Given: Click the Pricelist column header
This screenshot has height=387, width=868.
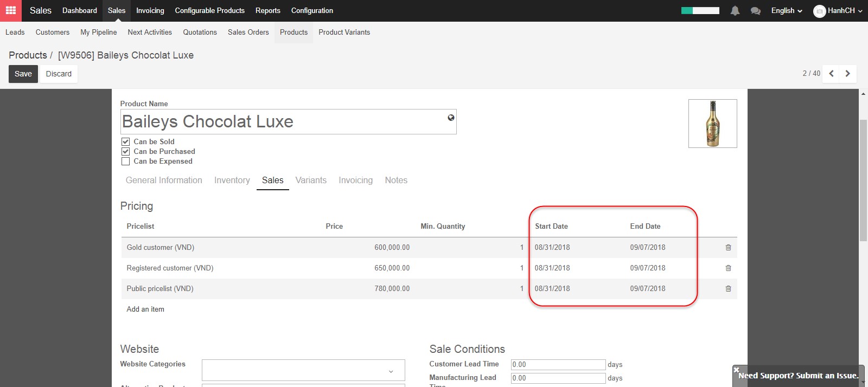Looking at the screenshot, I should pyautogui.click(x=141, y=227).
